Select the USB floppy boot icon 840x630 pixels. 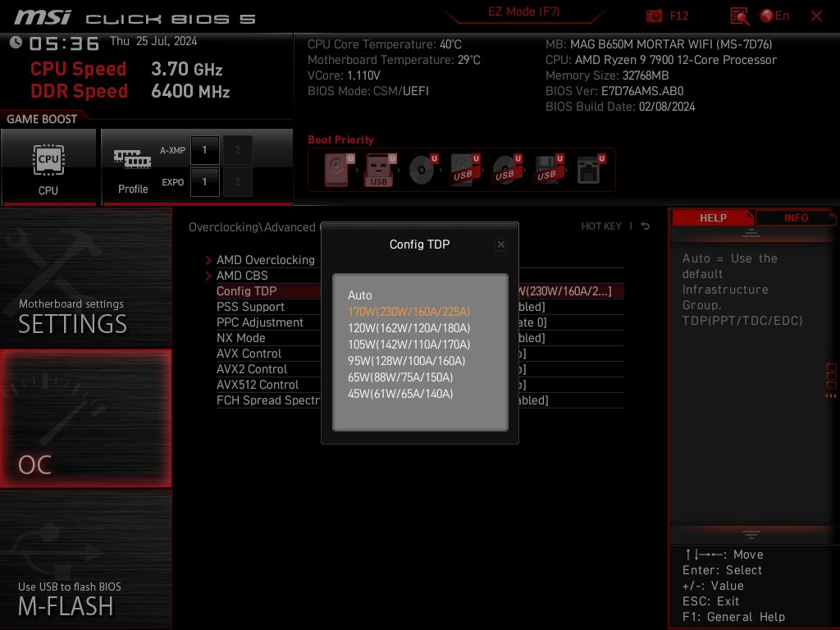[x=548, y=170]
